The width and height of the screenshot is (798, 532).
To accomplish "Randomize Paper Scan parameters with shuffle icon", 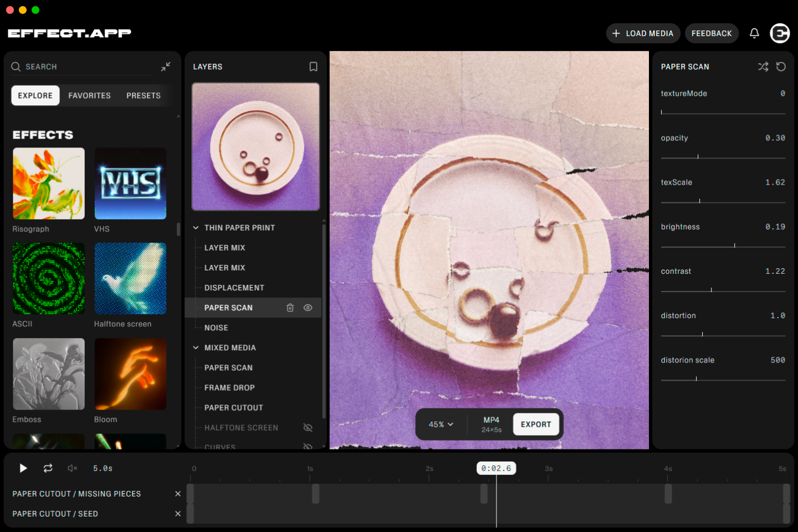I will pos(763,66).
